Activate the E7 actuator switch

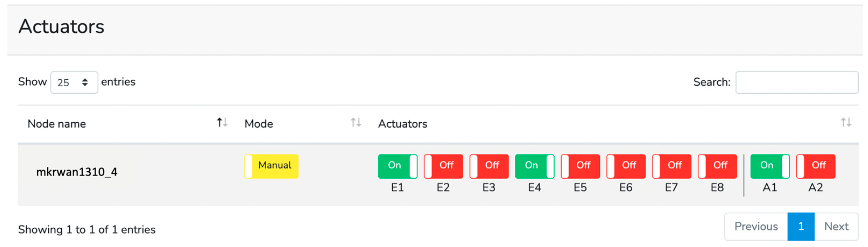pos(672,166)
